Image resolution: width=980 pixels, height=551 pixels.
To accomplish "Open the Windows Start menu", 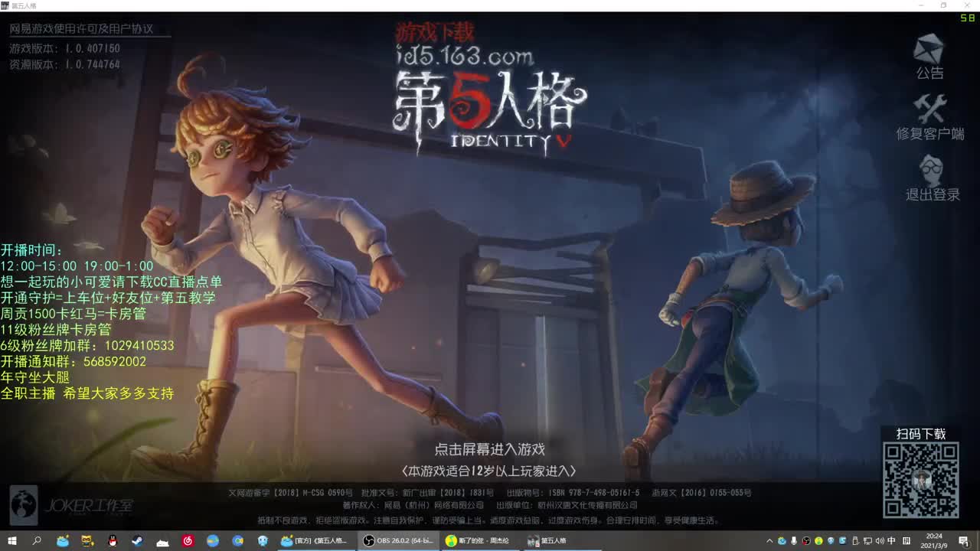I will (x=12, y=540).
